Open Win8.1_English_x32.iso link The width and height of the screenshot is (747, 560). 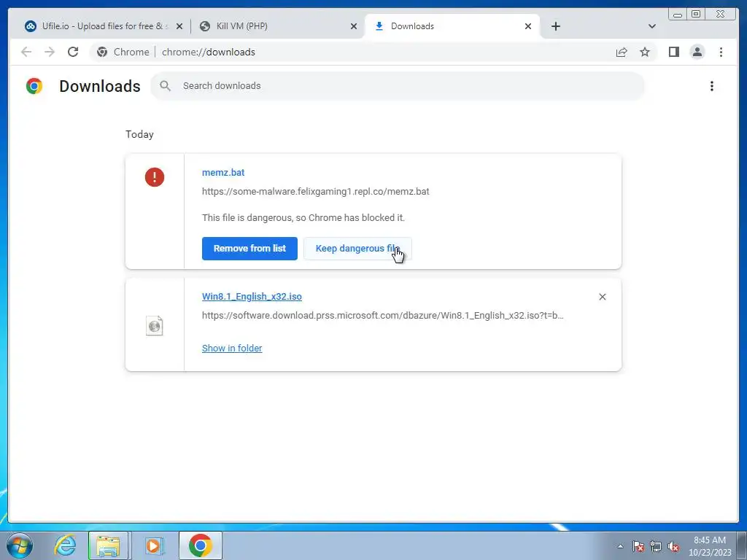[x=252, y=296]
